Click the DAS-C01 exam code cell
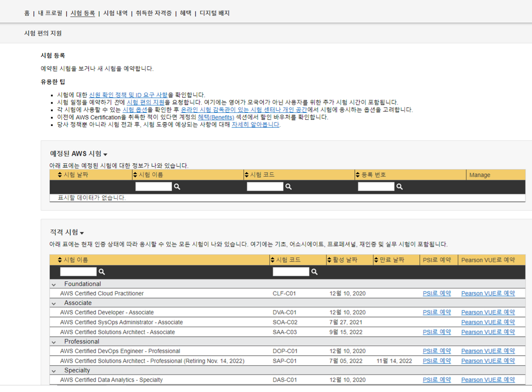Image resolution: width=532 pixels, height=392 pixels. point(285,380)
